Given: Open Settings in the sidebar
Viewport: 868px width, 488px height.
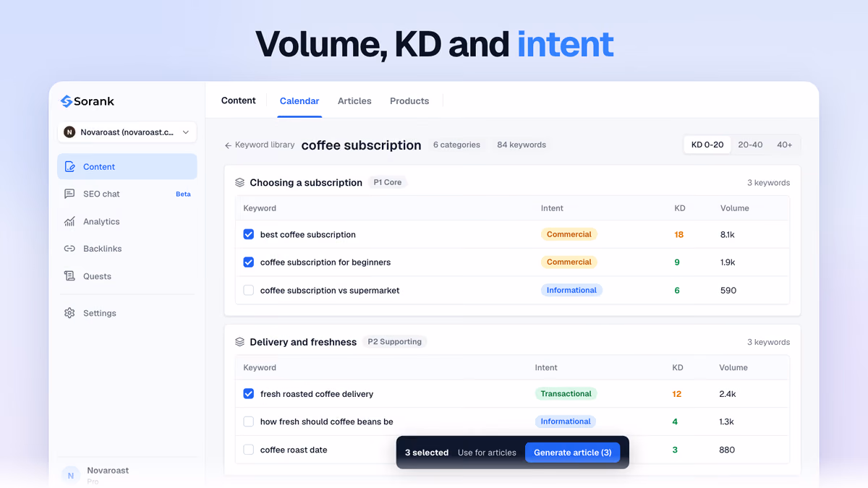Looking at the screenshot, I should tap(127, 313).
